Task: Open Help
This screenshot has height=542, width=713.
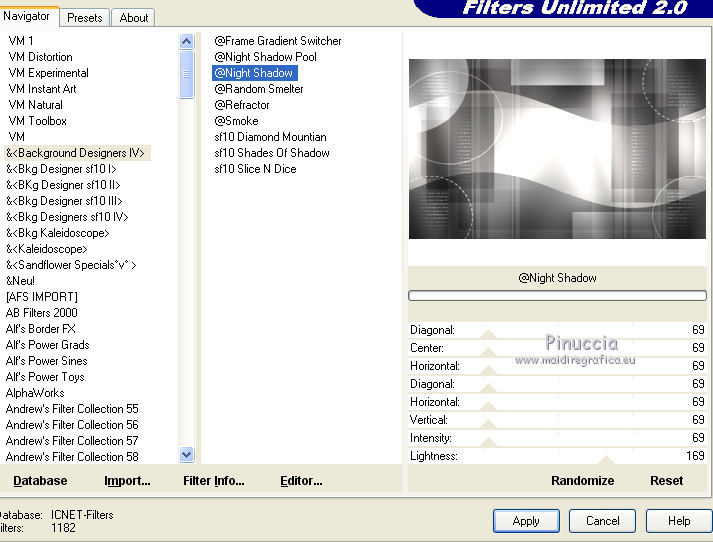Action: tap(679, 521)
